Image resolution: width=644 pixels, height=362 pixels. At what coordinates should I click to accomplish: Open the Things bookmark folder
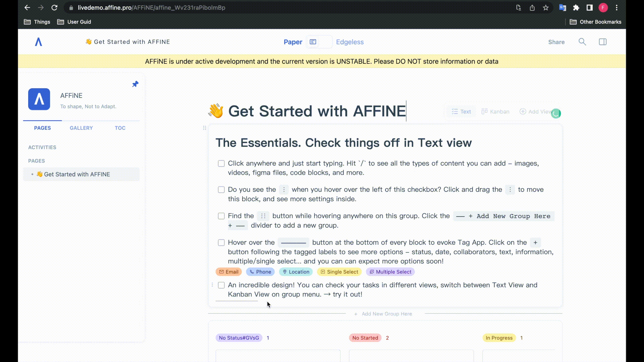click(x=37, y=22)
